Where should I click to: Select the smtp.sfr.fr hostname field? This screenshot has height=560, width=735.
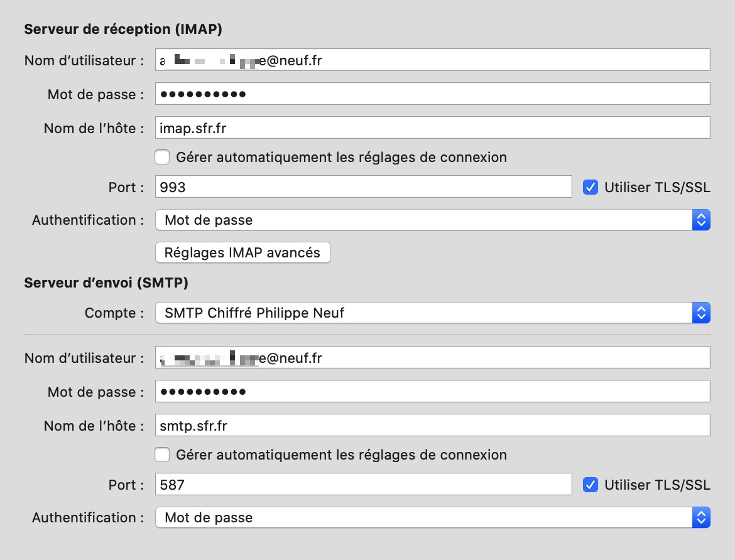[x=433, y=425]
